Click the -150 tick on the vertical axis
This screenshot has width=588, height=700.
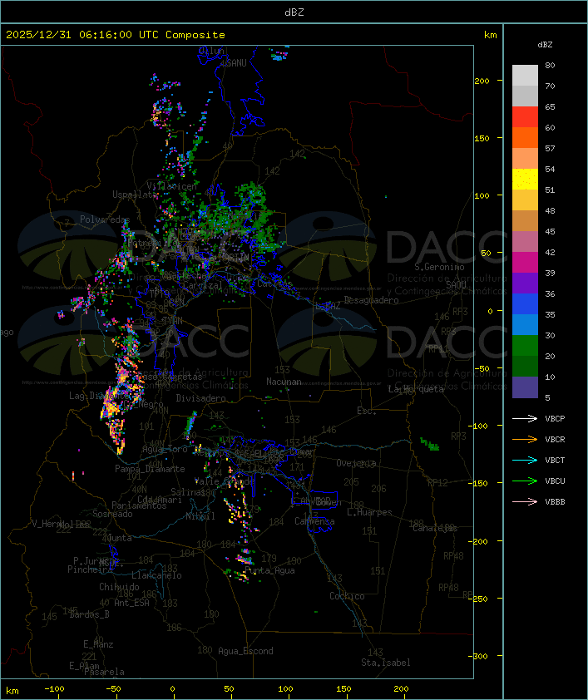480,484
